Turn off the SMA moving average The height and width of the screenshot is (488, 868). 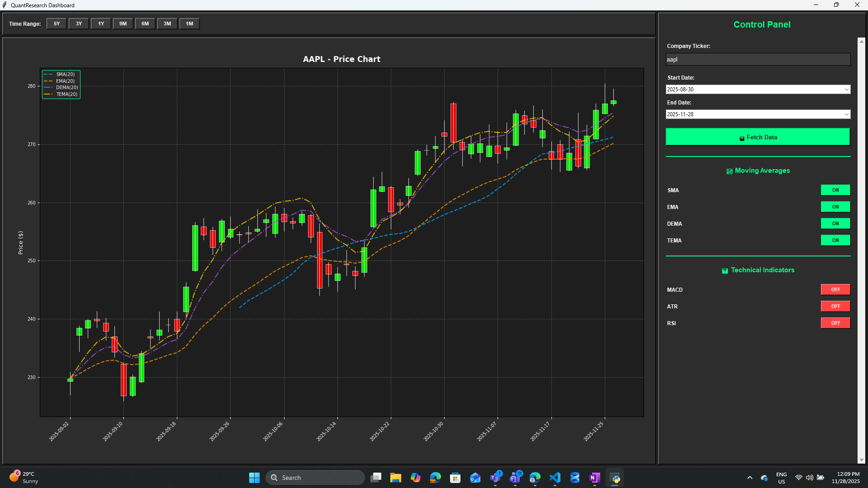click(835, 190)
